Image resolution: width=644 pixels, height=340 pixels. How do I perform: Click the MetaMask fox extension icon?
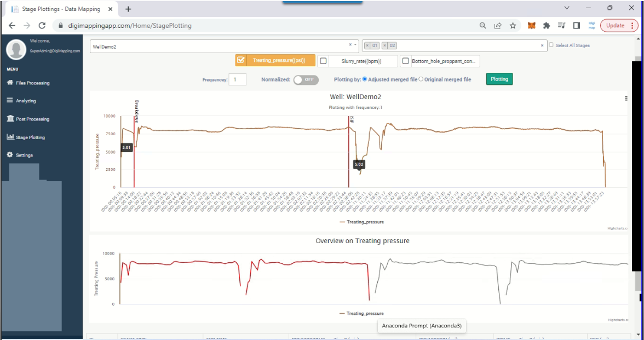[531, 25]
